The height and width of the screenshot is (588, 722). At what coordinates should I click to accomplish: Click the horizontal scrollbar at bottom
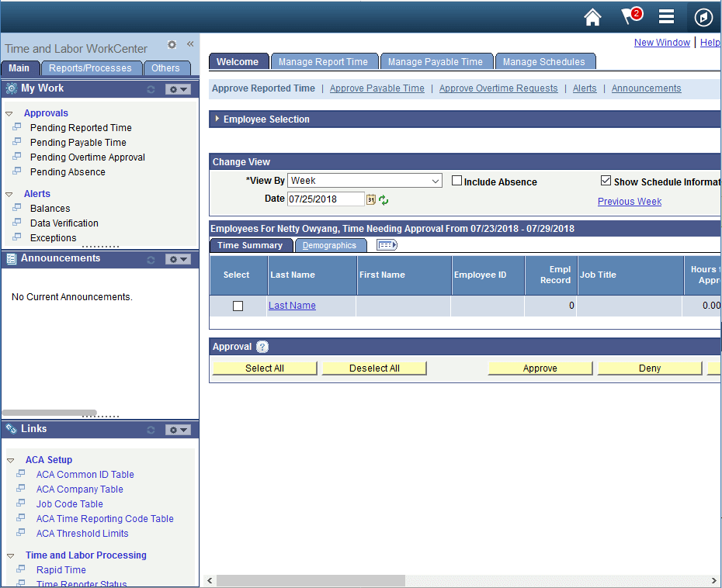coord(311,580)
